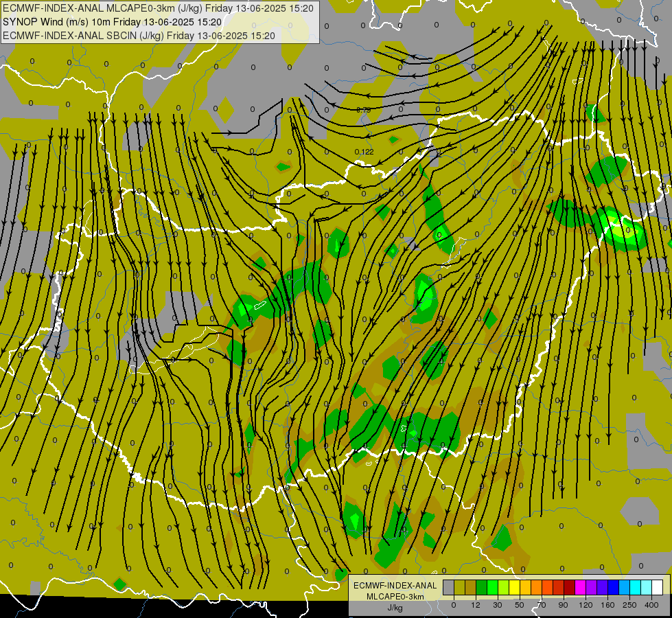Select the olive legend swatch above 0
The height and width of the screenshot is (618, 672).
460,588
